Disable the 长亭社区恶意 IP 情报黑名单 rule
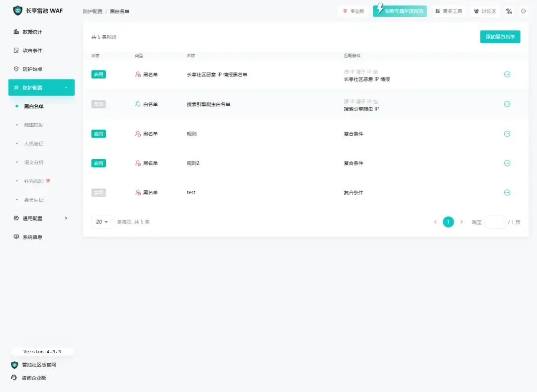 tap(98, 74)
